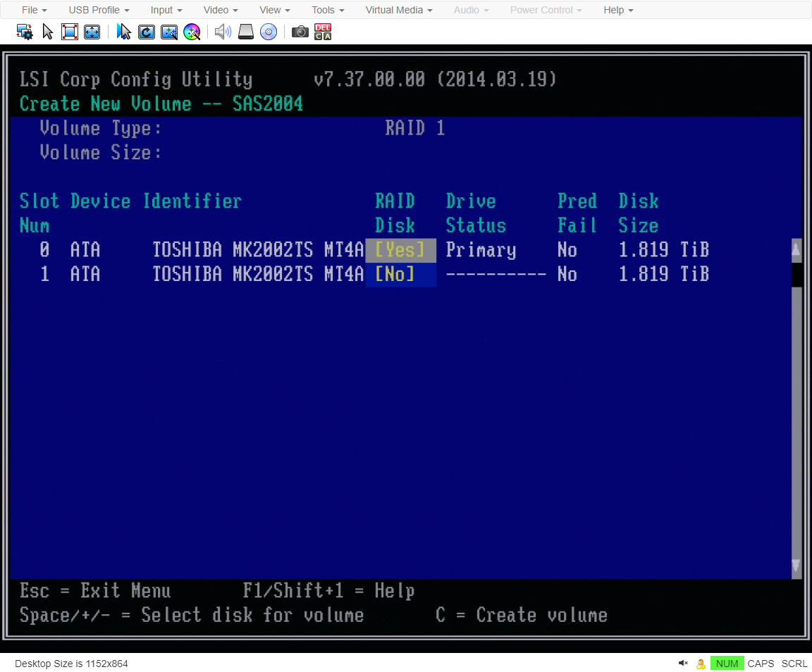Click slot 0 Pred Fail 'No' value
Image resolution: width=812 pixels, height=672 pixels.
[x=567, y=250]
